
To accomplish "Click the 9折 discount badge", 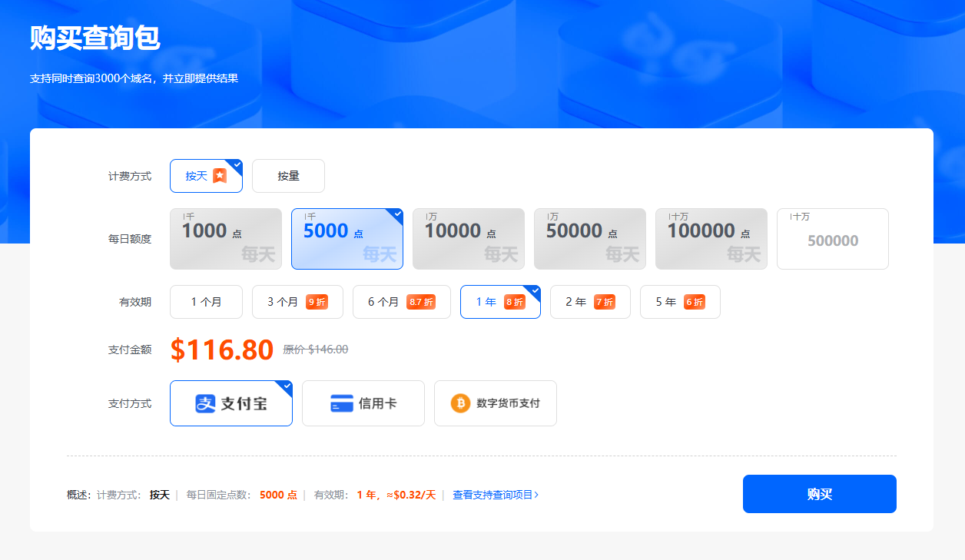I will [317, 302].
